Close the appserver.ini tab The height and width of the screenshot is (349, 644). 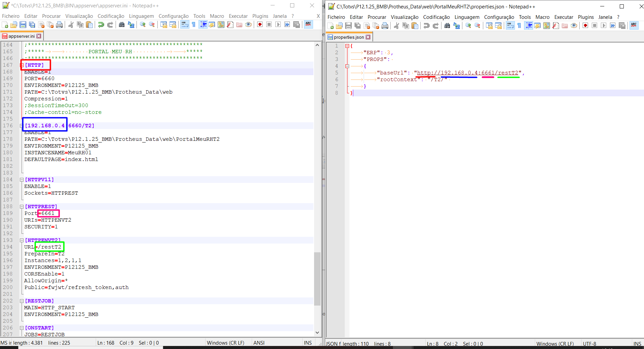tap(39, 36)
